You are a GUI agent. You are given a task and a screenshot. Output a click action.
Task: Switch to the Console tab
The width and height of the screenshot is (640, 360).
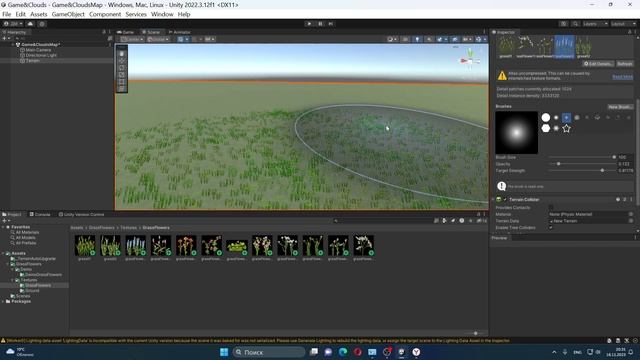40,214
